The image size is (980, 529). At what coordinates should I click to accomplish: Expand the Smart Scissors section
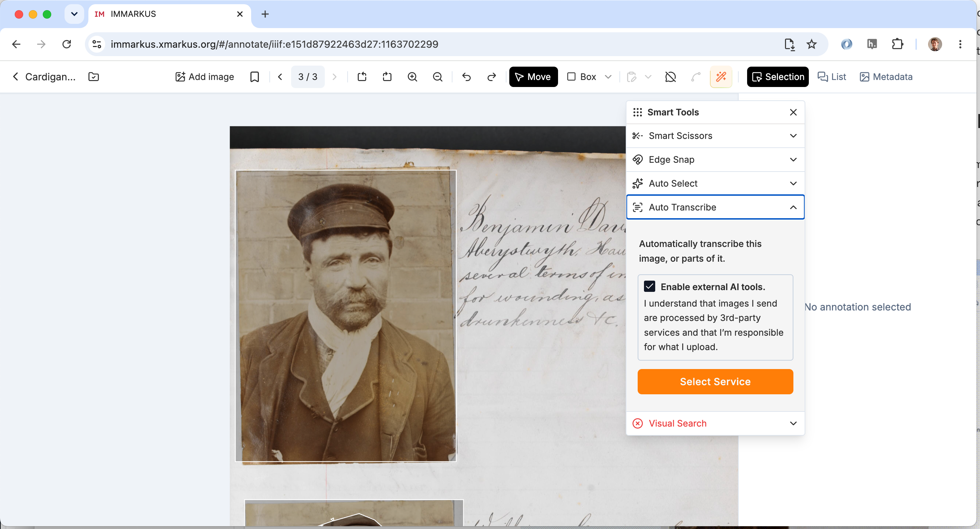click(715, 136)
